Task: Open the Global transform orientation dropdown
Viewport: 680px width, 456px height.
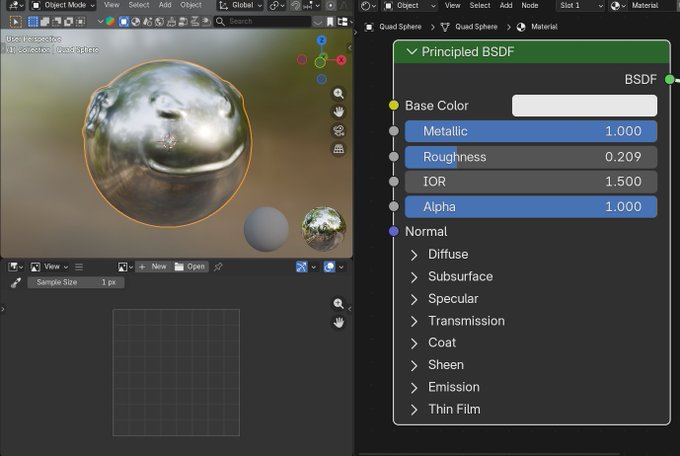Action: pos(240,5)
